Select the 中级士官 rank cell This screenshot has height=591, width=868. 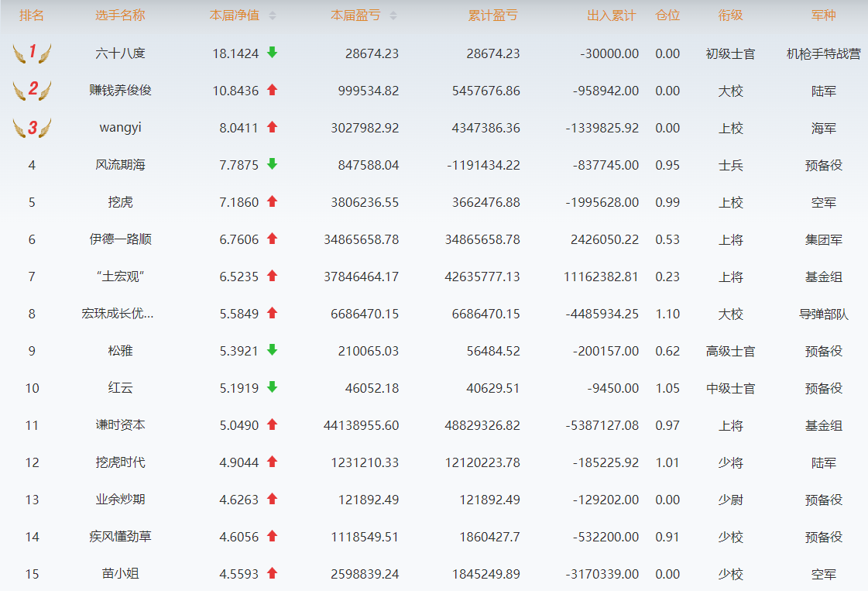[x=730, y=388]
